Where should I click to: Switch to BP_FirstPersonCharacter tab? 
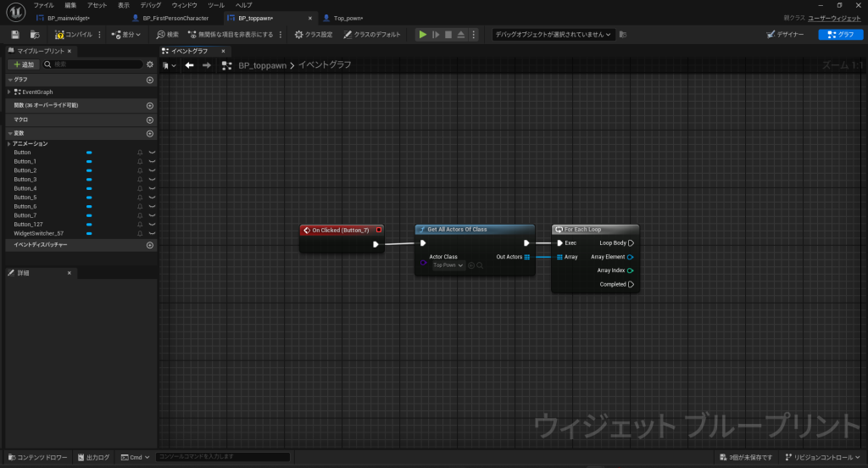tap(175, 18)
